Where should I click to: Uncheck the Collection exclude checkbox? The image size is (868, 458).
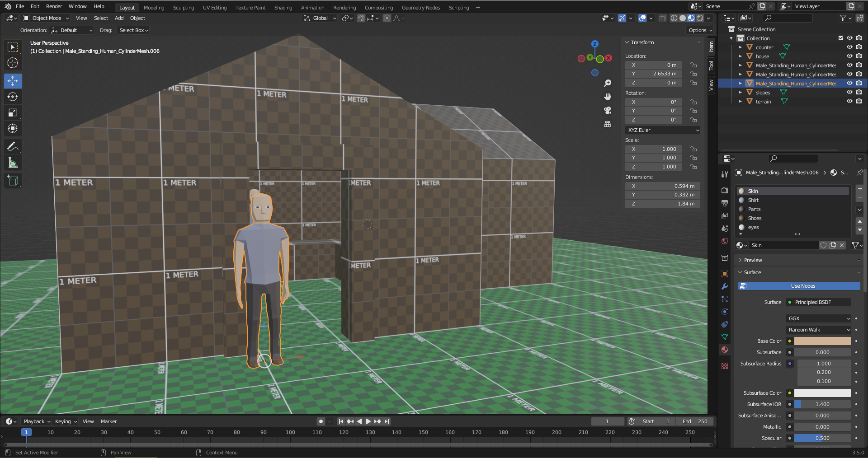click(841, 38)
